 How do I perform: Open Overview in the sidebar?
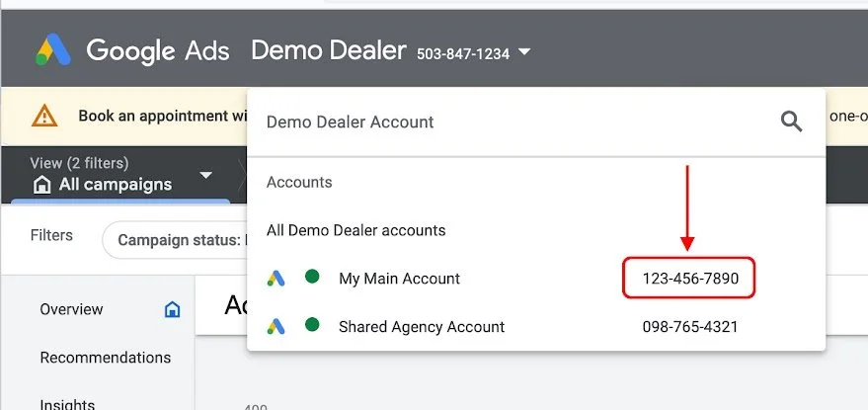pos(71,309)
